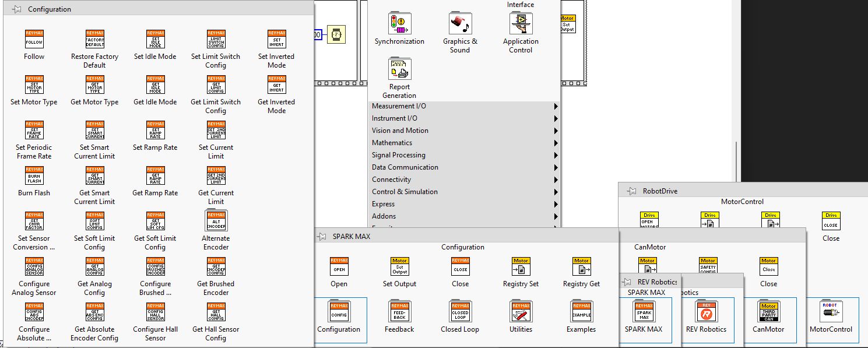This screenshot has height=348, width=868.
Task: Pick the Get Ramp Rate VI
Action: pos(156,175)
